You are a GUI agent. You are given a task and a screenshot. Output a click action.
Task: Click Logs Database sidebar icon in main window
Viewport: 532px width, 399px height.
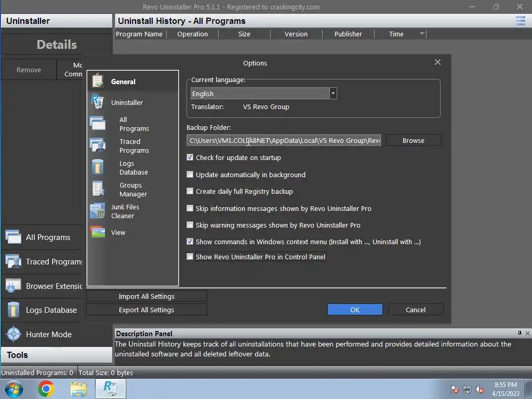[x=13, y=310]
